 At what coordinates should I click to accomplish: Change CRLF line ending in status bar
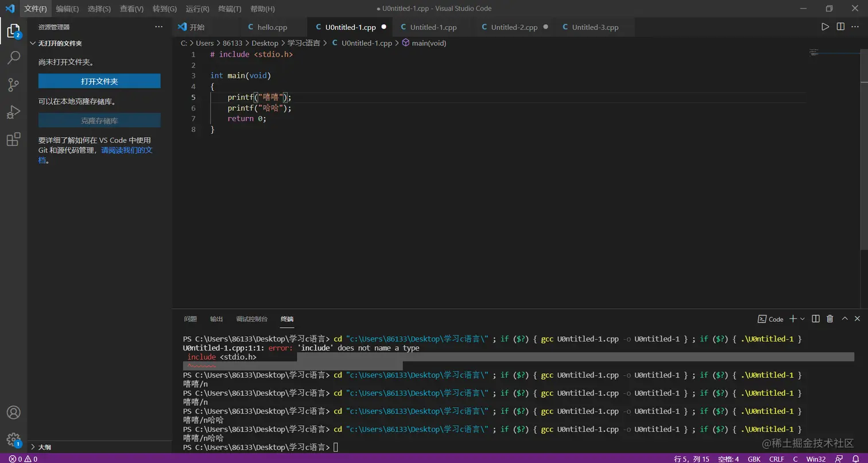776,459
